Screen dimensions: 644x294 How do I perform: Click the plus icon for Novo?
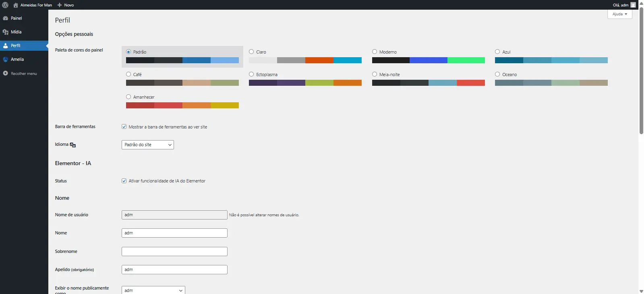pos(60,5)
